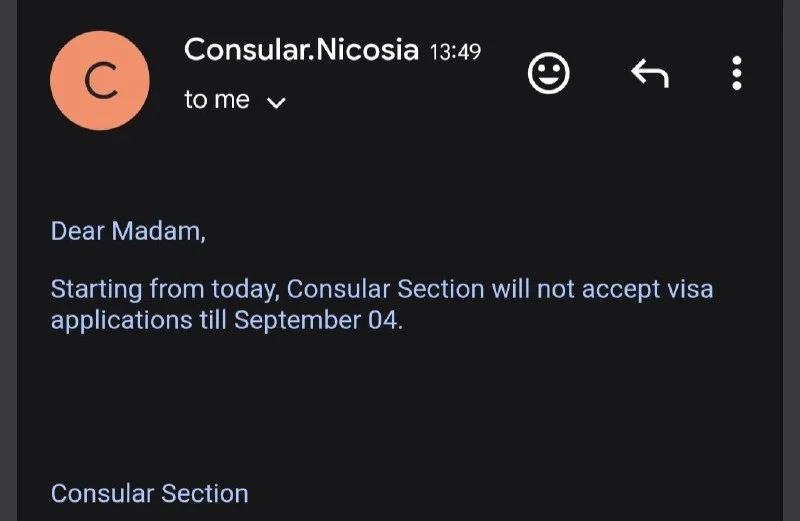Tap the "Consular Section" signature line
This screenshot has height=521, width=800.
point(149,494)
